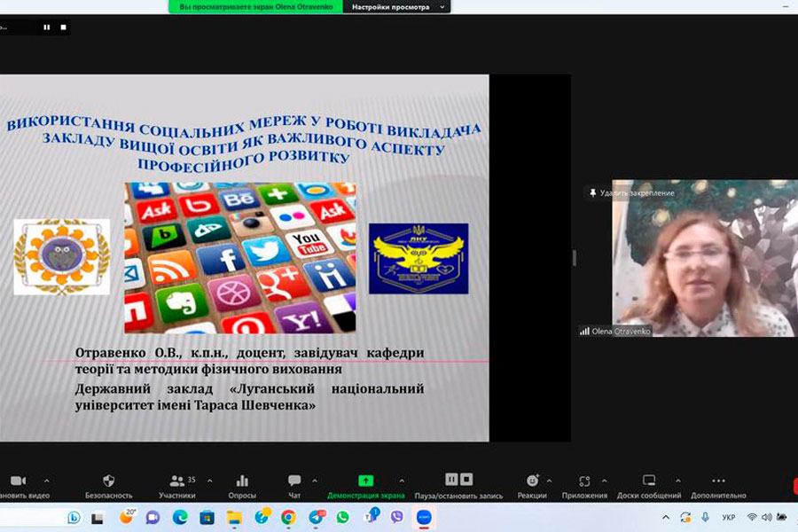Image resolution: width=798 pixels, height=532 pixels.
Task: Open the Polls (Опросы) icon
Action: pyautogui.click(x=242, y=481)
